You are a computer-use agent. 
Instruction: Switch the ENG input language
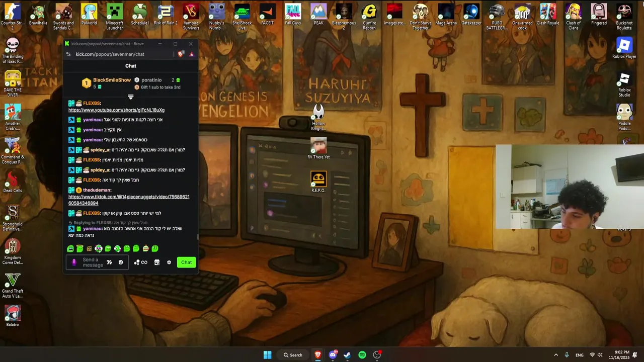coord(580,355)
